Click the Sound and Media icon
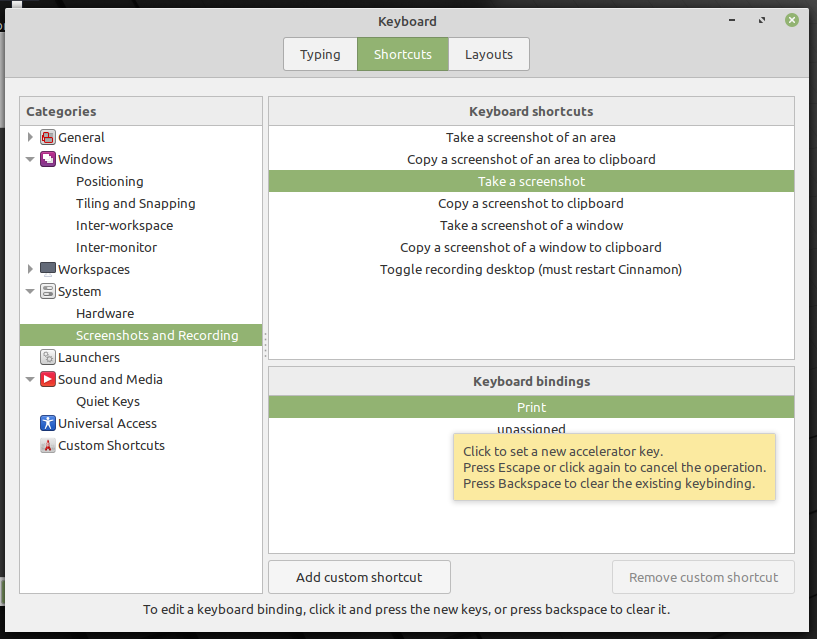The width and height of the screenshot is (817, 639). (x=48, y=380)
